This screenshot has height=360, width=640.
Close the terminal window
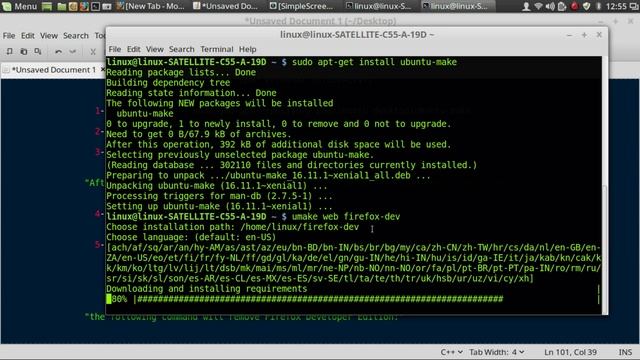(x=599, y=35)
